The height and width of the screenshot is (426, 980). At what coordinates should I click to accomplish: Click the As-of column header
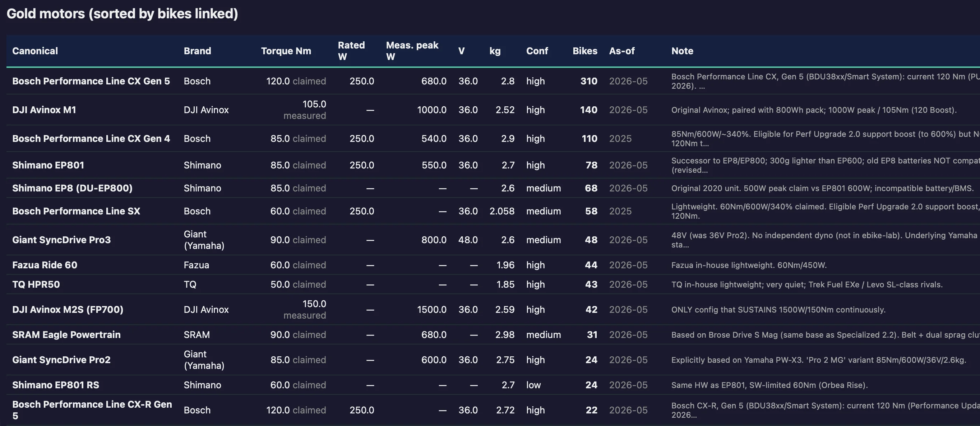pyautogui.click(x=621, y=51)
